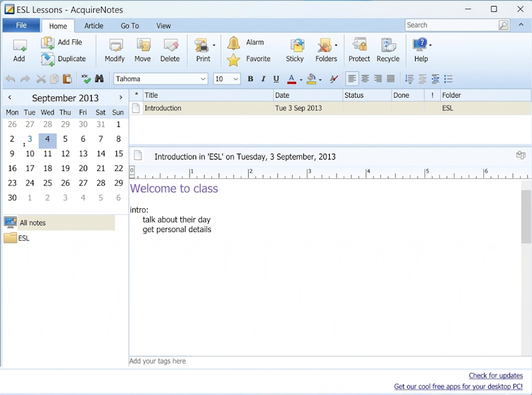Click the Check for updates link

[495, 376]
